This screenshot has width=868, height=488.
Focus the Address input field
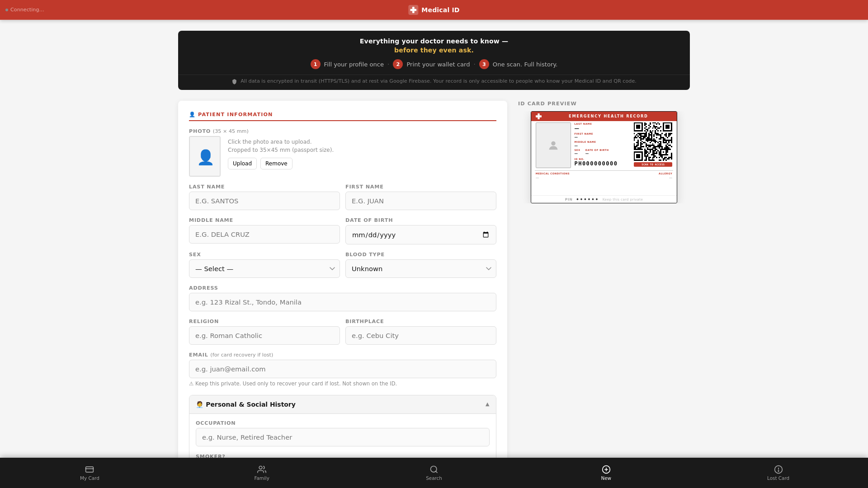point(343,302)
